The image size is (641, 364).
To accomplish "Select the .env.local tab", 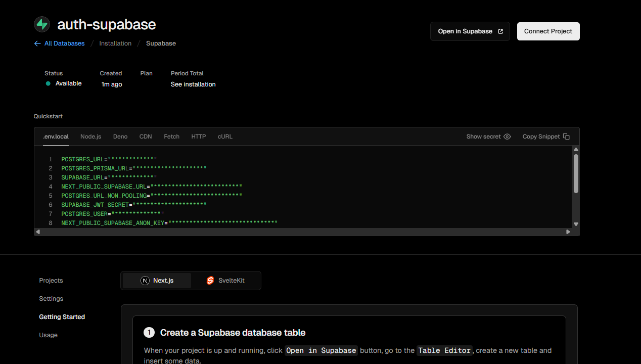I will [x=56, y=136].
